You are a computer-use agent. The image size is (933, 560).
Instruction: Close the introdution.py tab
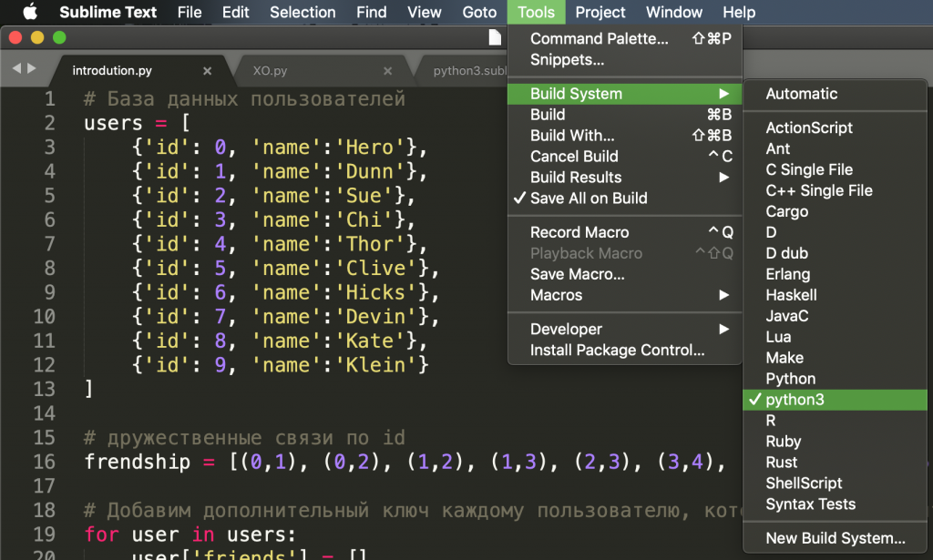pos(208,70)
